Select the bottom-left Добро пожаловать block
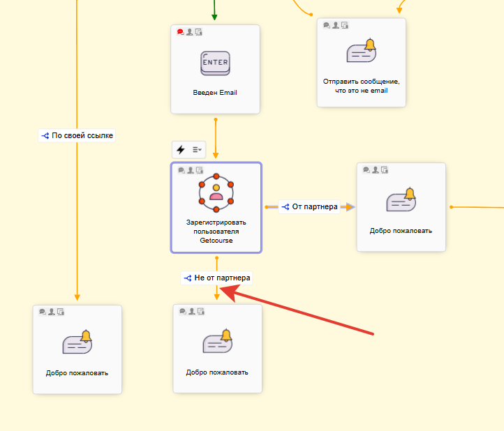 click(x=77, y=349)
